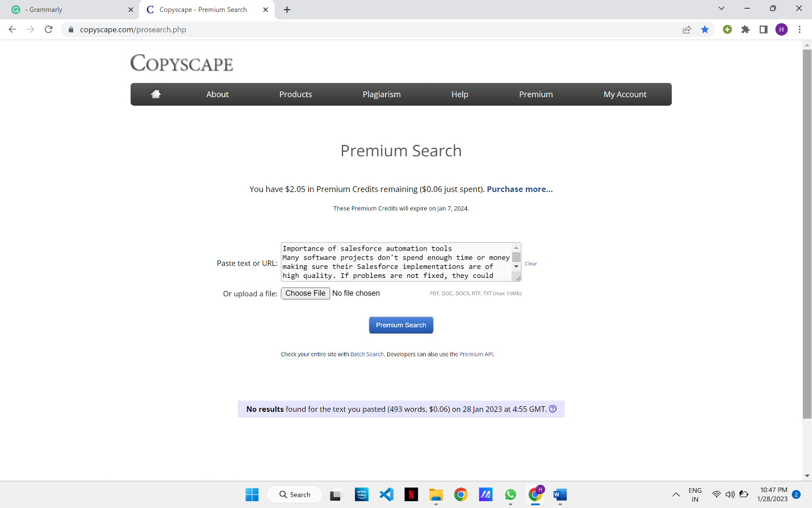
Task: Open the Premium API link
Action: point(476,354)
